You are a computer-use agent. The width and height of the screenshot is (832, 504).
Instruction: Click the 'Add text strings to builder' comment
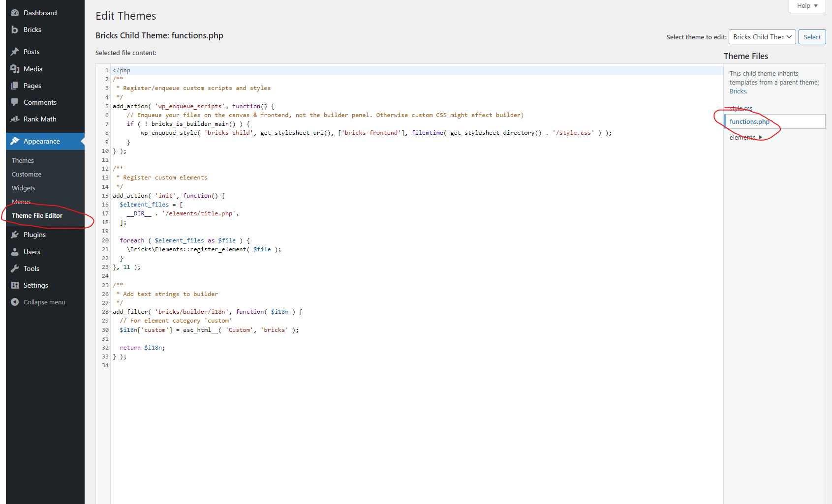tap(167, 294)
